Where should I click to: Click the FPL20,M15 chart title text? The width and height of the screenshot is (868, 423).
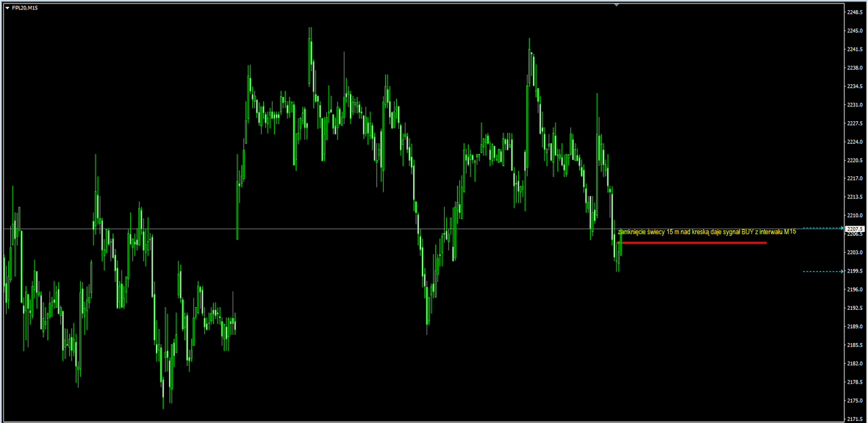coord(25,7)
